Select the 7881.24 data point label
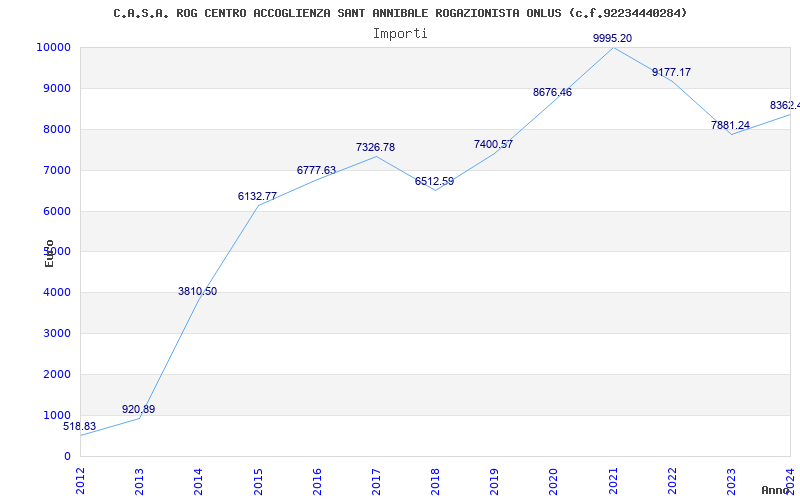The height and width of the screenshot is (500, 800). (x=730, y=125)
